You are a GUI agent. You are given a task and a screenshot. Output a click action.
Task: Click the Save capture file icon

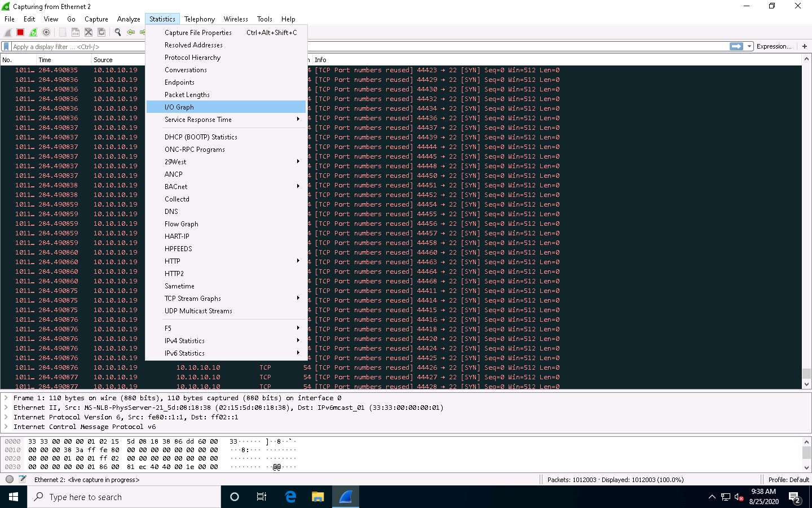click(x=76, y=33)
